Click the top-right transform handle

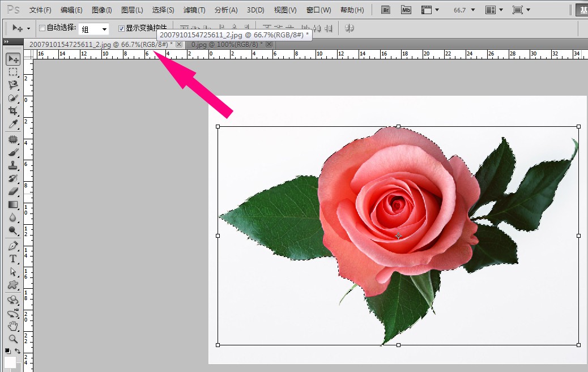(578, 126)
